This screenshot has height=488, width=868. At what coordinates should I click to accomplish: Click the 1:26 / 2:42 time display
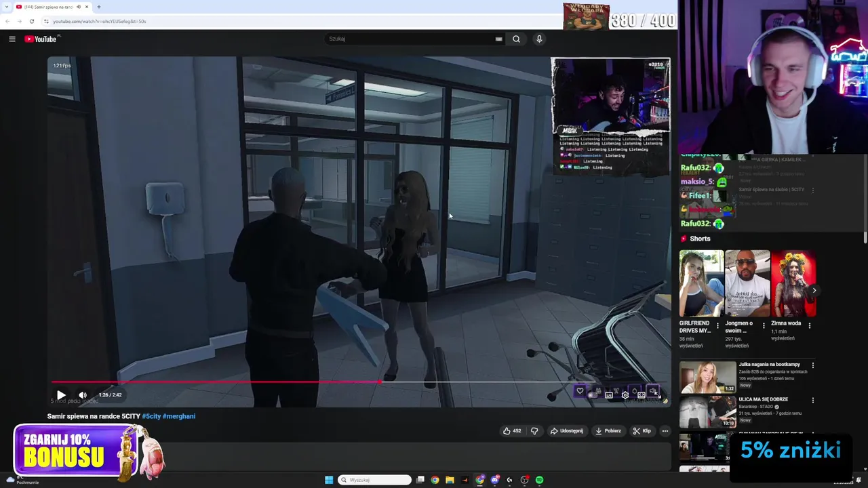(x=110, y=394)
